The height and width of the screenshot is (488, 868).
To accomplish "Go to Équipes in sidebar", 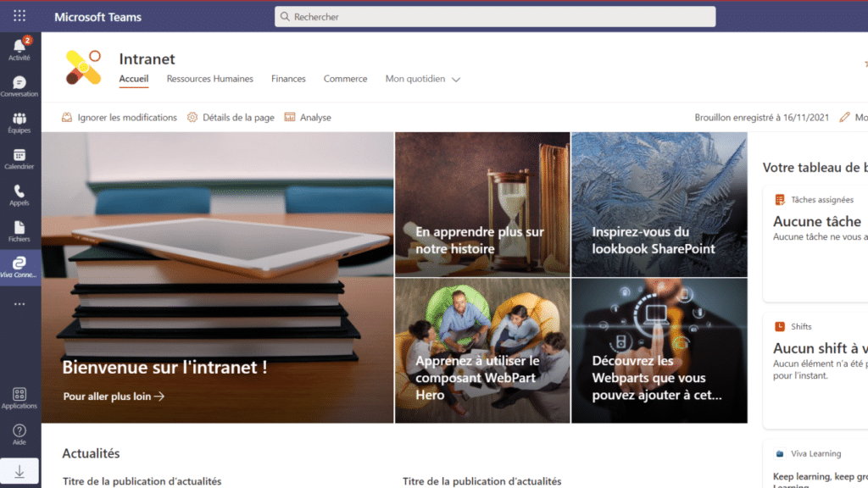I will [x=19, y=123].
